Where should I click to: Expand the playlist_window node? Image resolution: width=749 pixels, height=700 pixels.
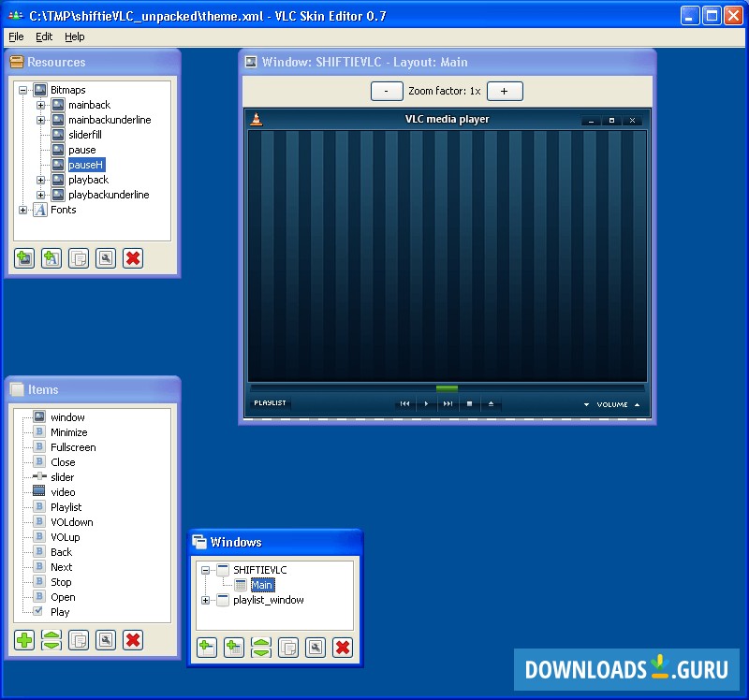[x=206, y=600]
